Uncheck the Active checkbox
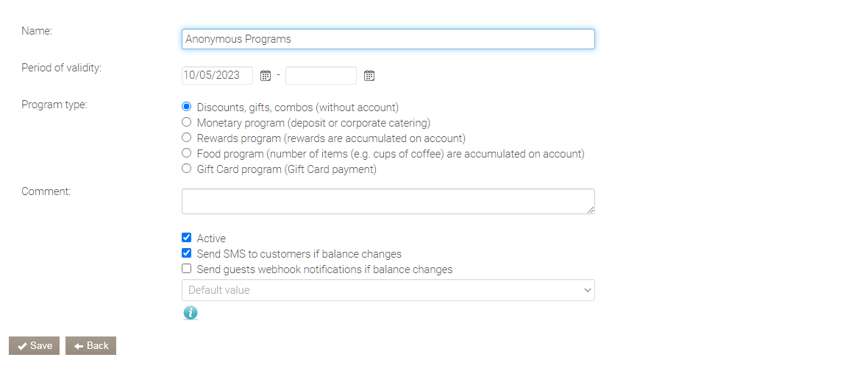 (187, 238)
